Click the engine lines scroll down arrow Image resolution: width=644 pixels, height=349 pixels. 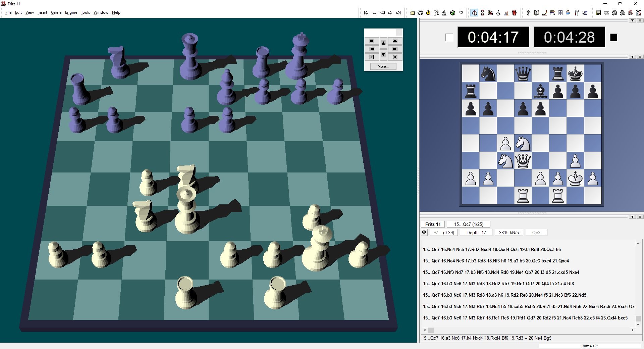pyautogui.click(x=638, y=325)
